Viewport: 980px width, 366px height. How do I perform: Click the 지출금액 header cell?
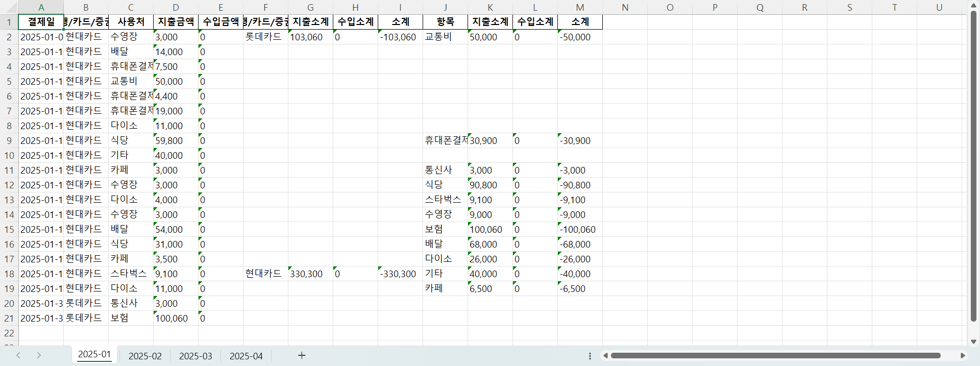tap(176, 22)
